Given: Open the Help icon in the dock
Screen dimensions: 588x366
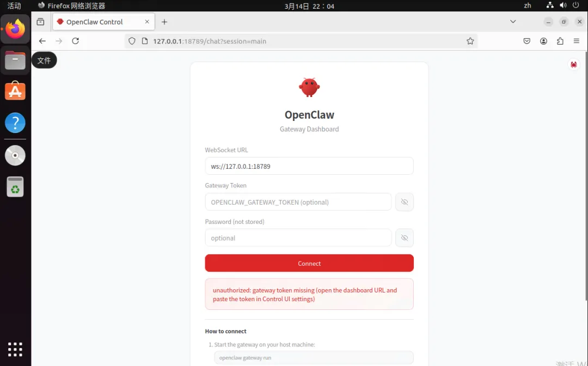Looking at the screenshot, I should coord(15,123).
